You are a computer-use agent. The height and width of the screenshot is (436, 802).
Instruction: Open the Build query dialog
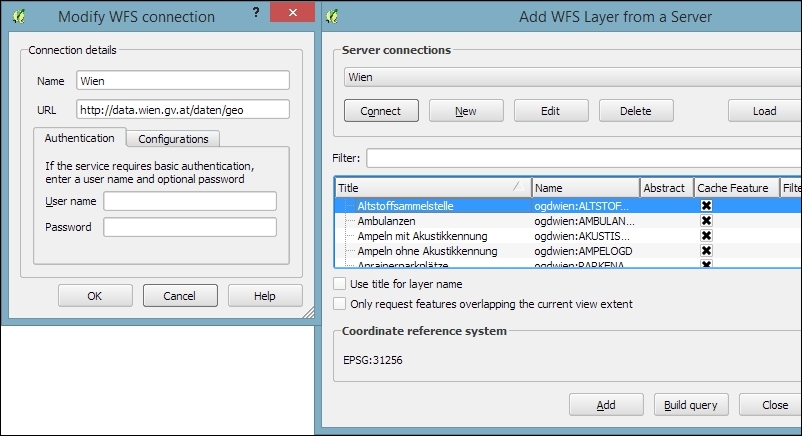point(691,405)
